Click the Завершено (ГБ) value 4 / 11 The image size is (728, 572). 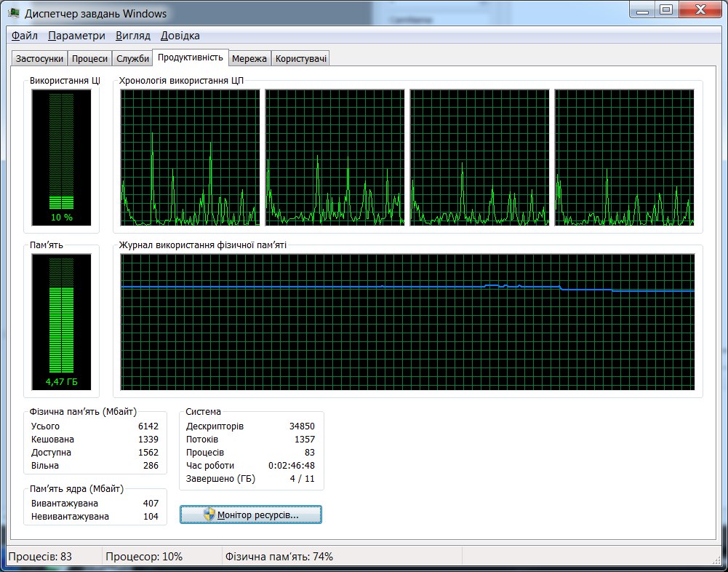coord(303,479)
